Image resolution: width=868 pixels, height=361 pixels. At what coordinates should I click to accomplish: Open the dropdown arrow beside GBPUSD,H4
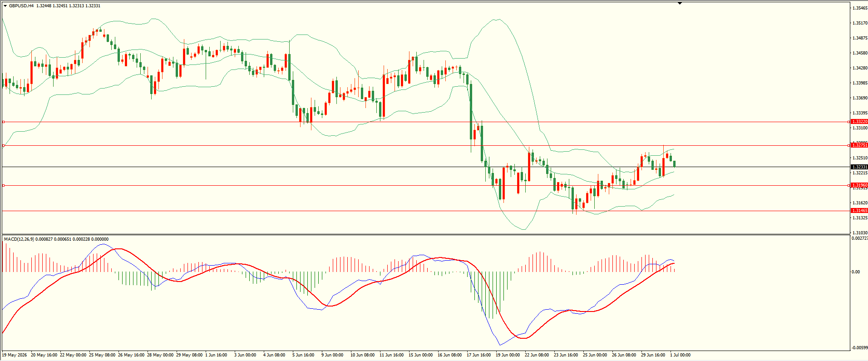pos(5,6)
